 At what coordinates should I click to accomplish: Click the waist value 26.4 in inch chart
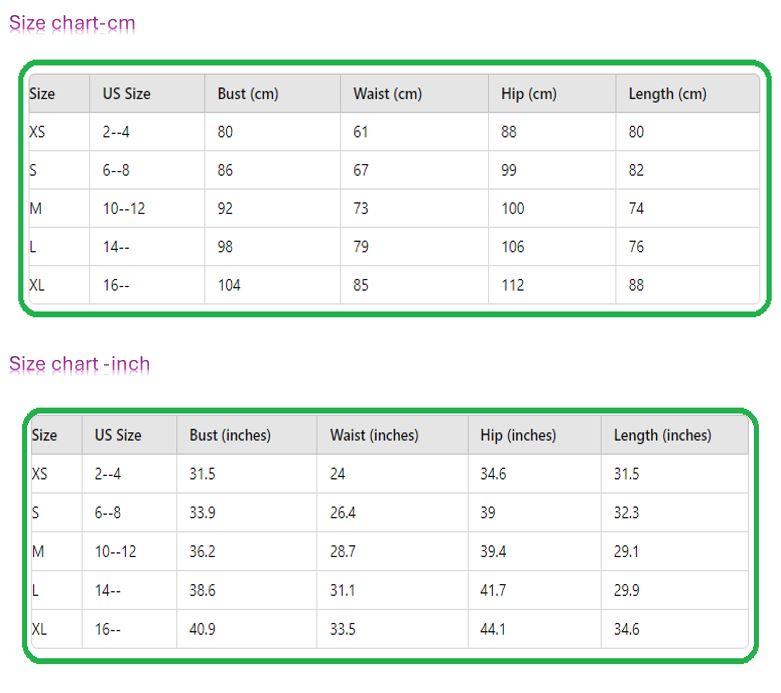[x=343, y=513]
